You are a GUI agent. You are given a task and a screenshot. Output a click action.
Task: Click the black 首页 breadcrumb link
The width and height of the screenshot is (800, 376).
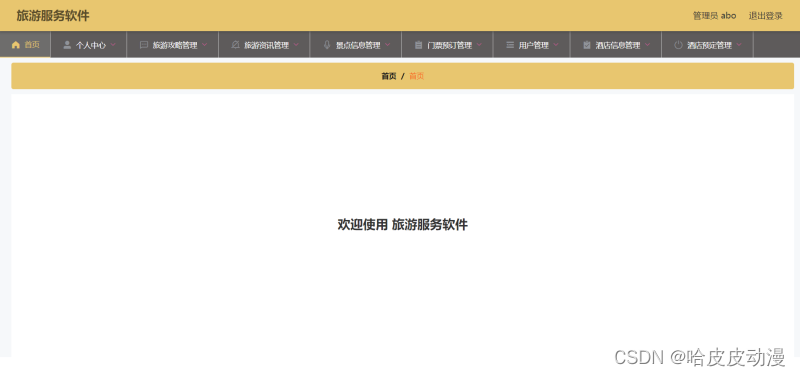pos(389,76)
